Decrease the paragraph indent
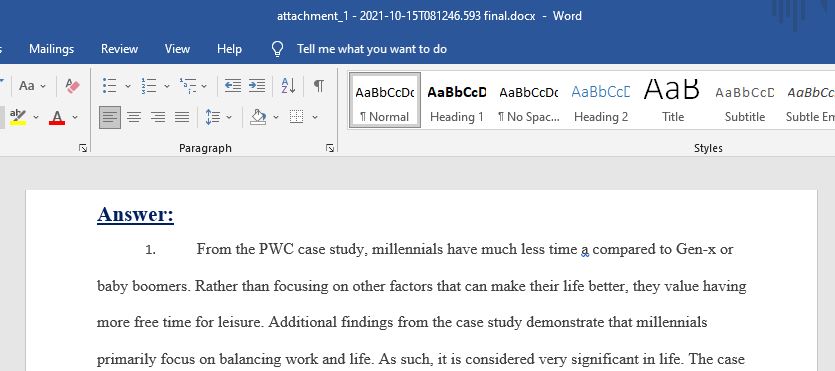Viewport: 835px width, 371px height. point(233,86)
